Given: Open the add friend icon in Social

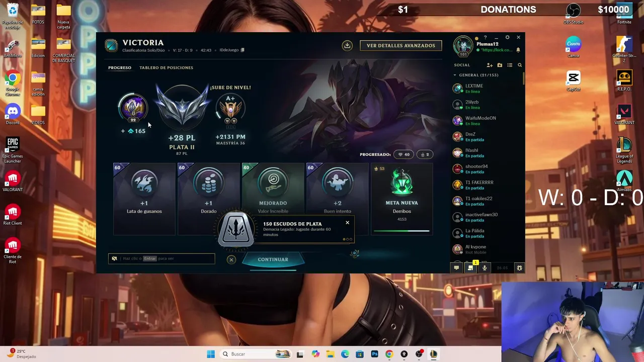Looking at the screenshot, I should tap(490, 65).
